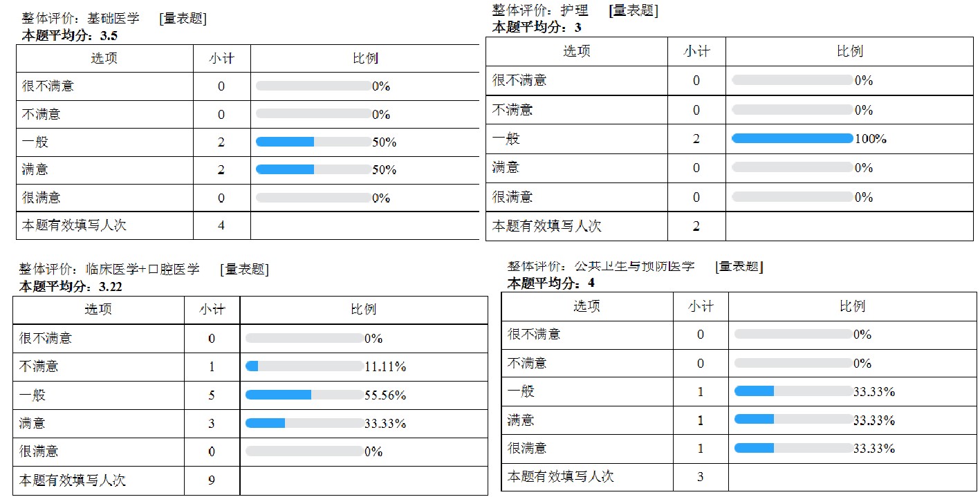This screenshot has width=980, height=497.
Task: Click 很满意 row's 33.33% bar in 公共卫生 table
Action: pyautogui.click(x=793, y=448)
